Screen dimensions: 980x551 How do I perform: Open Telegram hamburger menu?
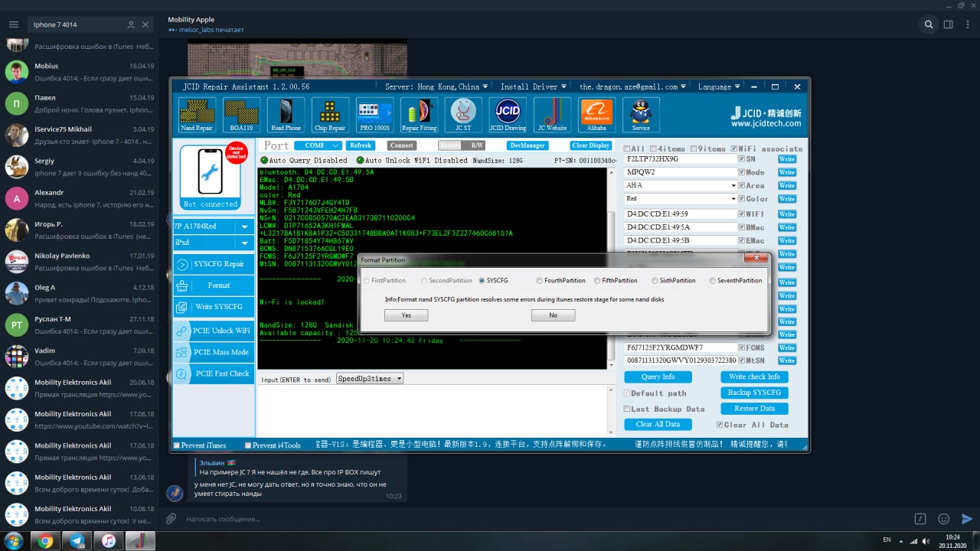click(13, 24)
